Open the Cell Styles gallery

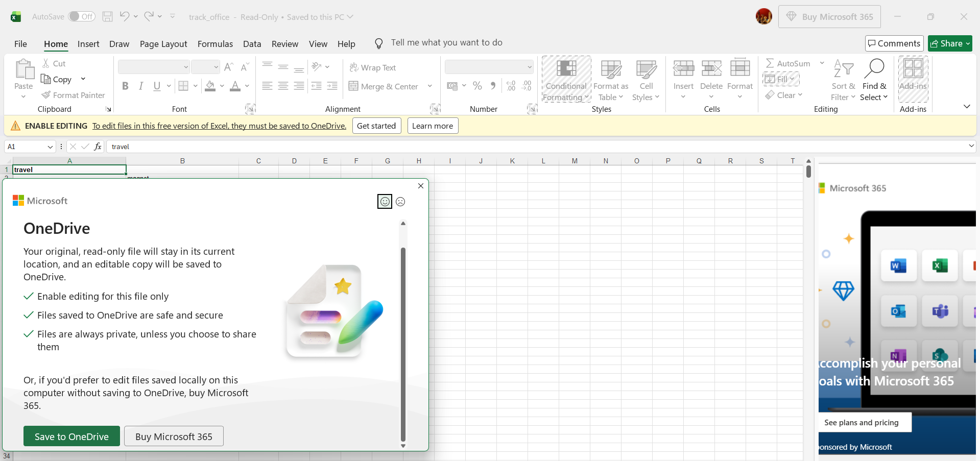[x=646, y=80]
